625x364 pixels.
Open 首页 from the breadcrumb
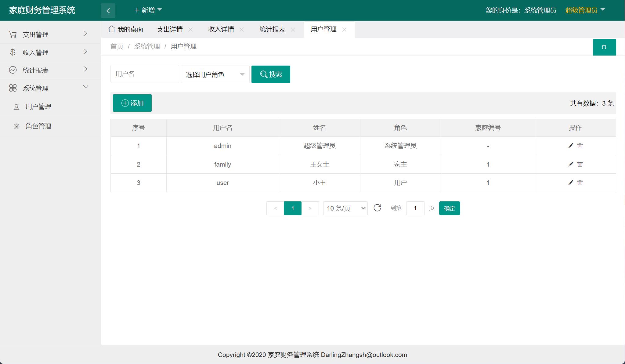[117, 46]
